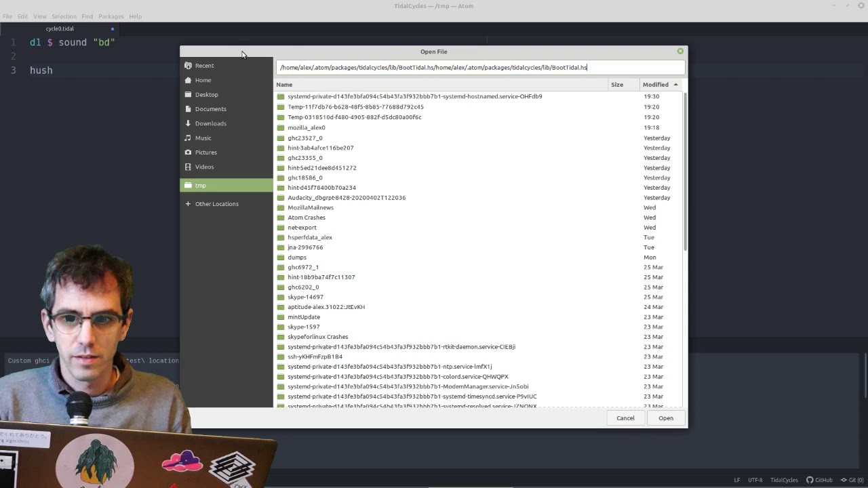Select the hint-d45f78400b70a234 folder
Screen dimensions: 868x488
point(478,188)
